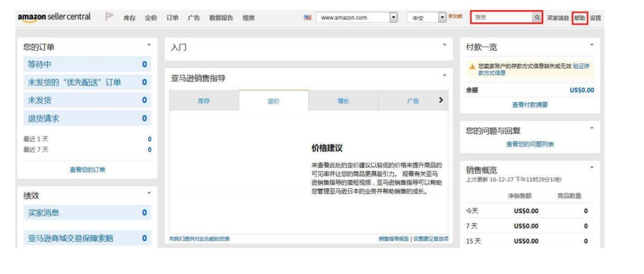Open the 设置 settings link

tap(595, 18)
